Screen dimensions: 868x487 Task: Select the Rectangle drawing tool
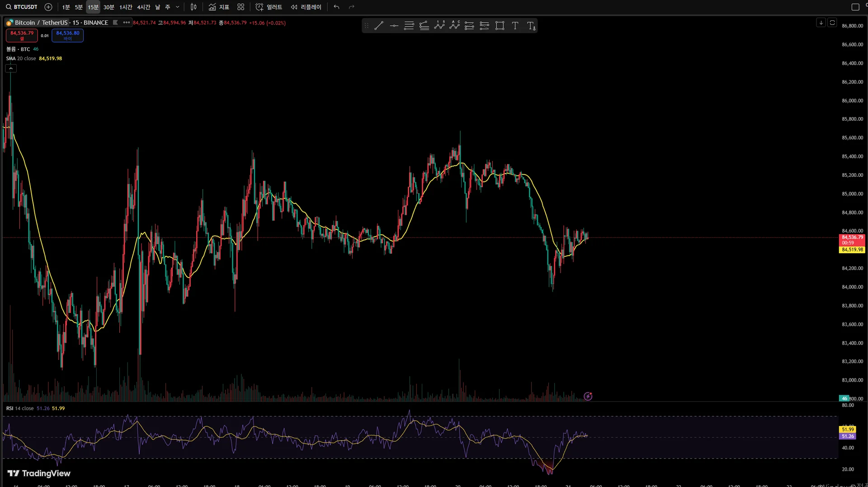500,26
